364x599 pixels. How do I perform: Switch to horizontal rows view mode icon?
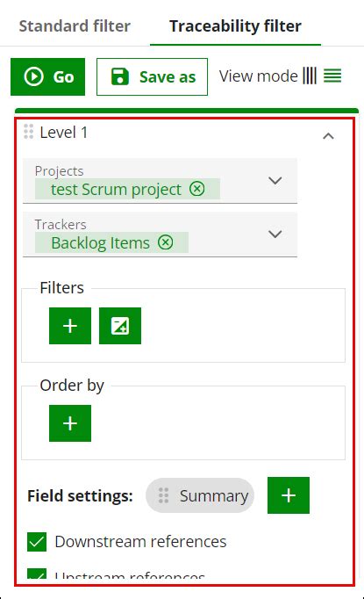coord(332,76)
